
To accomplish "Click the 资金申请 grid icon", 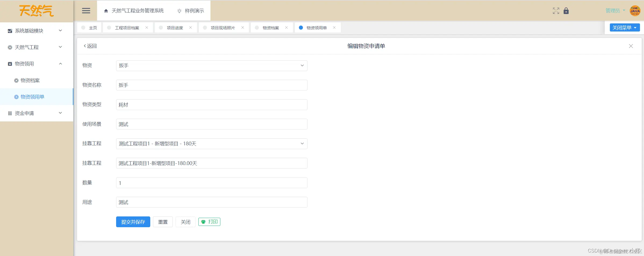I will (10, 113).
